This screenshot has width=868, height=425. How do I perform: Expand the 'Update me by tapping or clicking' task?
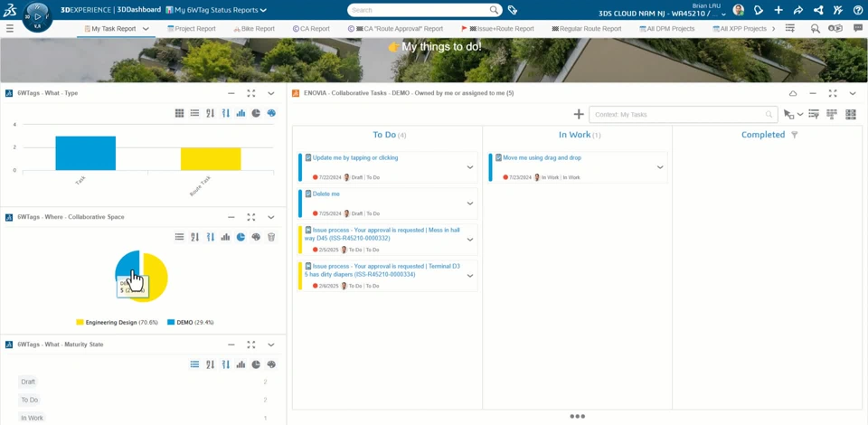470,167
